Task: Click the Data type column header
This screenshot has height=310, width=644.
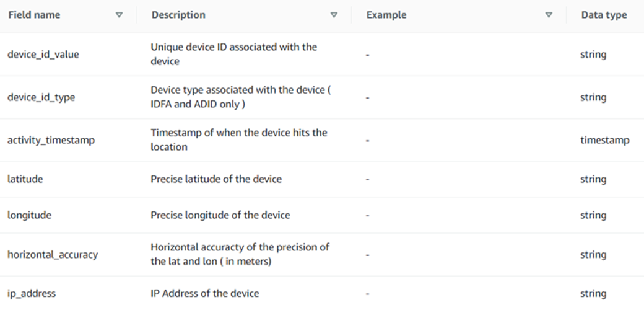Action: tap(604, 15)
